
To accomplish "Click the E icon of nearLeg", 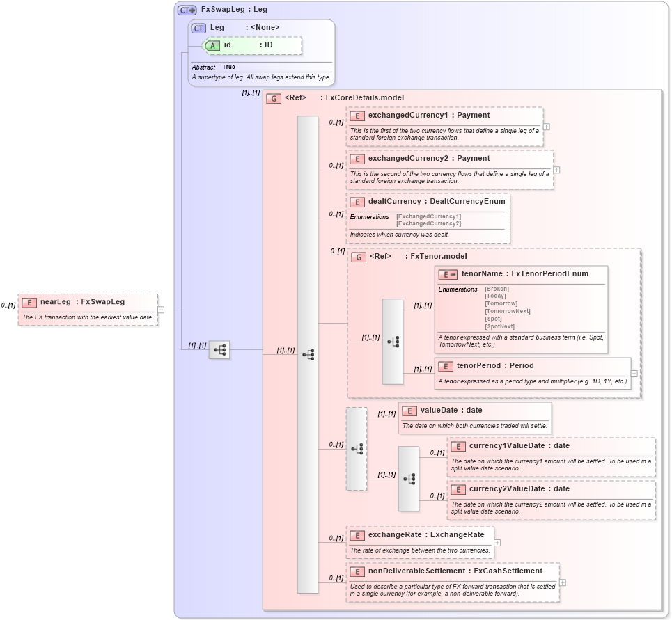I will coord(29,302).
